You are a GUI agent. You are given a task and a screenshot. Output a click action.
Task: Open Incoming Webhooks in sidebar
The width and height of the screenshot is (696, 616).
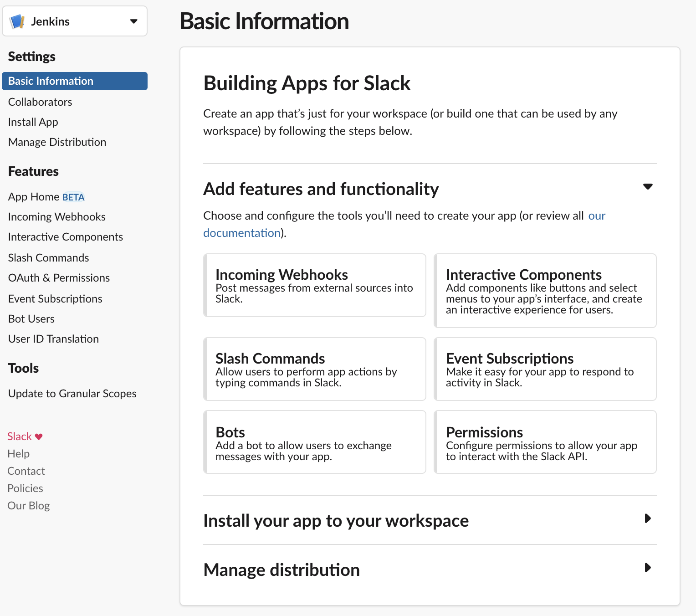[57, 217]
